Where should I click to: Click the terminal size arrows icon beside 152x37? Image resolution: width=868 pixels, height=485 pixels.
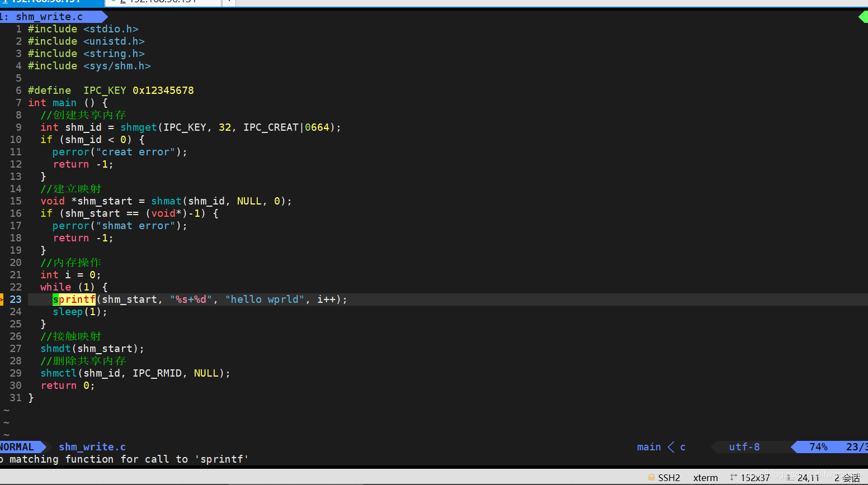733,477
